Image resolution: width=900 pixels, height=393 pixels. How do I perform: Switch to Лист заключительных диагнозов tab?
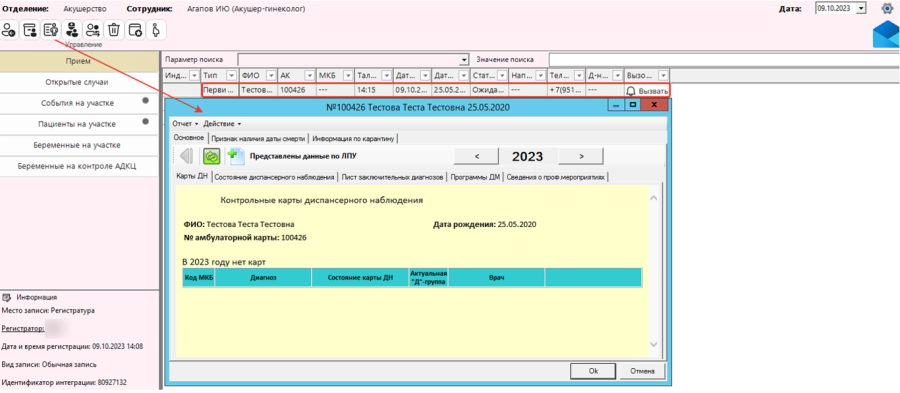tap(393, 177)
